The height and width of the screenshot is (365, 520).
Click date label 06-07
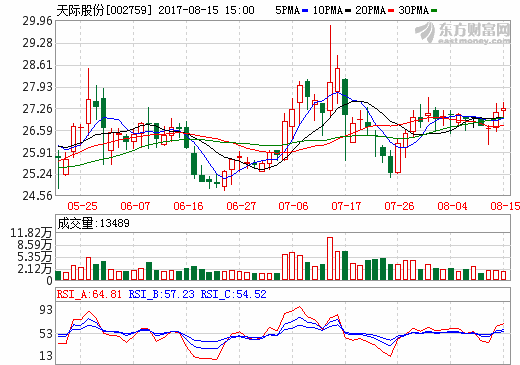[135, 206]
